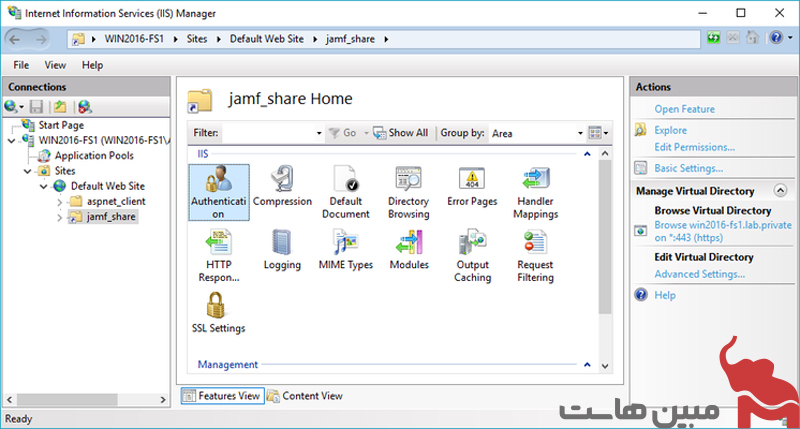Open the Modules feature
The width and height of the screenshot is (800, 429).
pyautogui.click(x=409, y=249)
